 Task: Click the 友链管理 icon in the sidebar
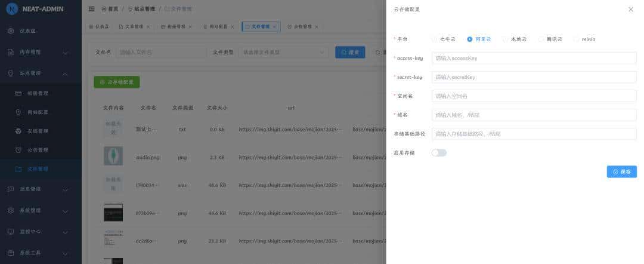pos(18,131)
